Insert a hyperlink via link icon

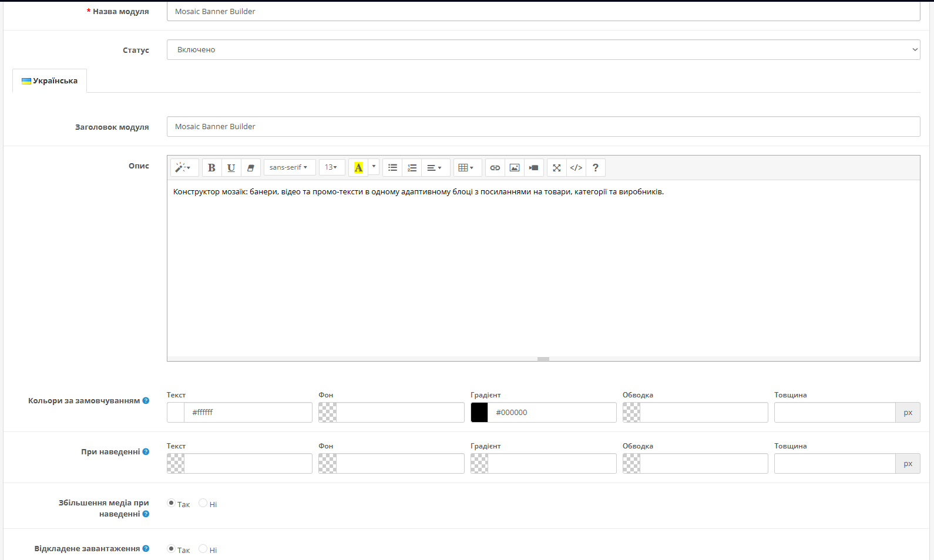pos(495,168)
